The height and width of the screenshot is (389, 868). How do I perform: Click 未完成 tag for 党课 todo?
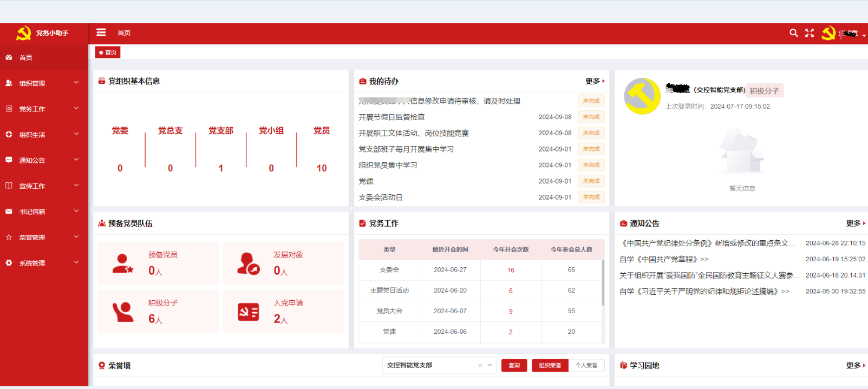591,181
